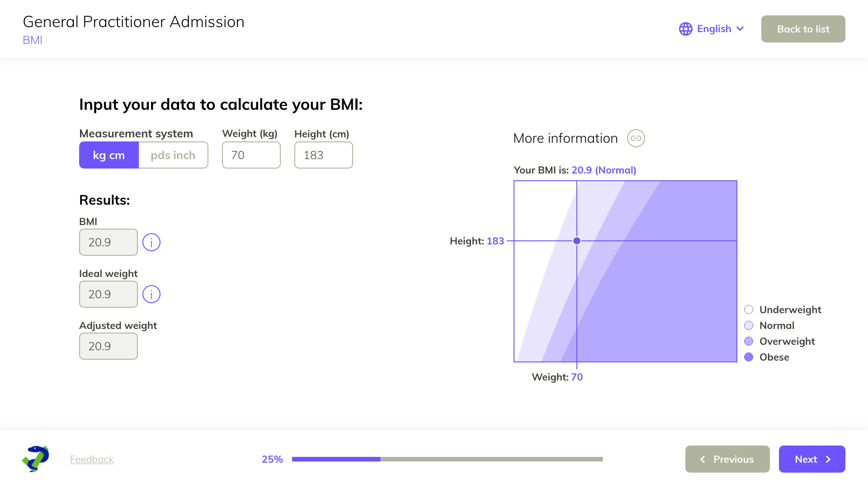Select kg cm measurement system

click(109, 155)
